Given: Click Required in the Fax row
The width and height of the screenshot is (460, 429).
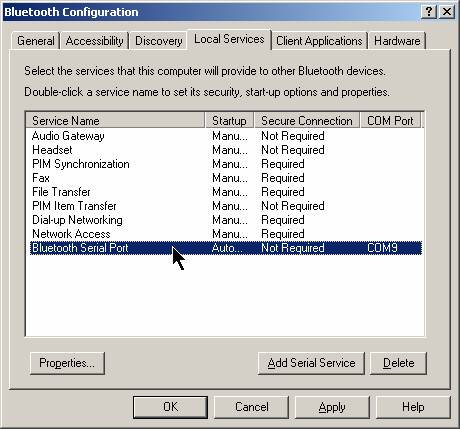Looking at the screenshot, I should [x=283, y=178].
